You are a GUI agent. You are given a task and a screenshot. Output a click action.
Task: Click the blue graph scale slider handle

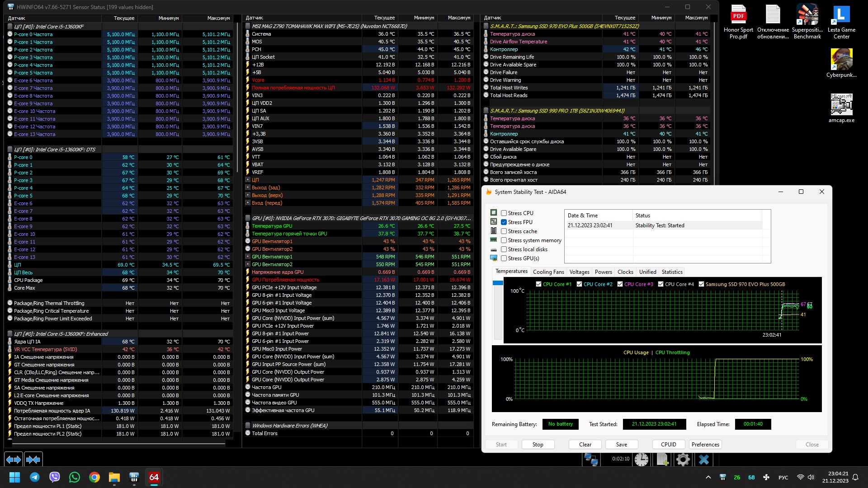(498, 283)
